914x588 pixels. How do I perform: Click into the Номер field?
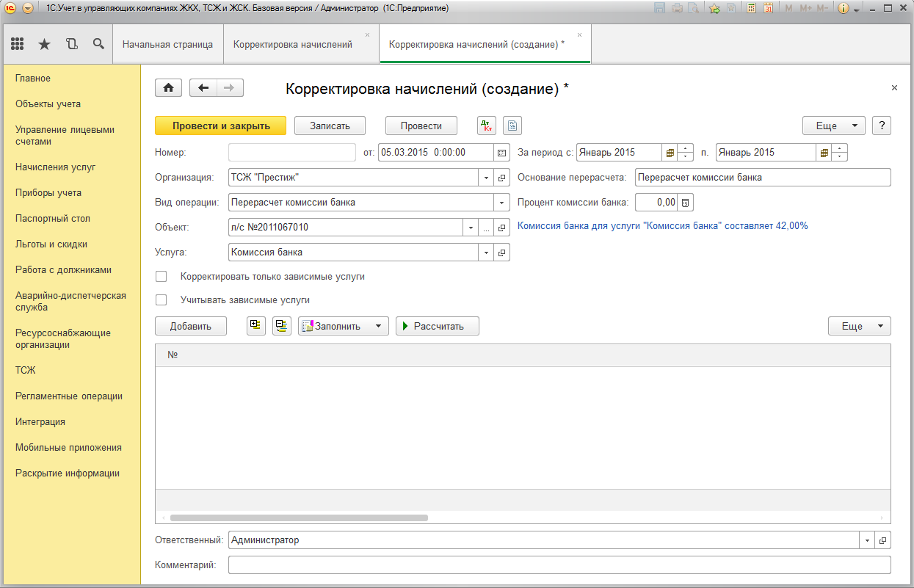[292, 153]
